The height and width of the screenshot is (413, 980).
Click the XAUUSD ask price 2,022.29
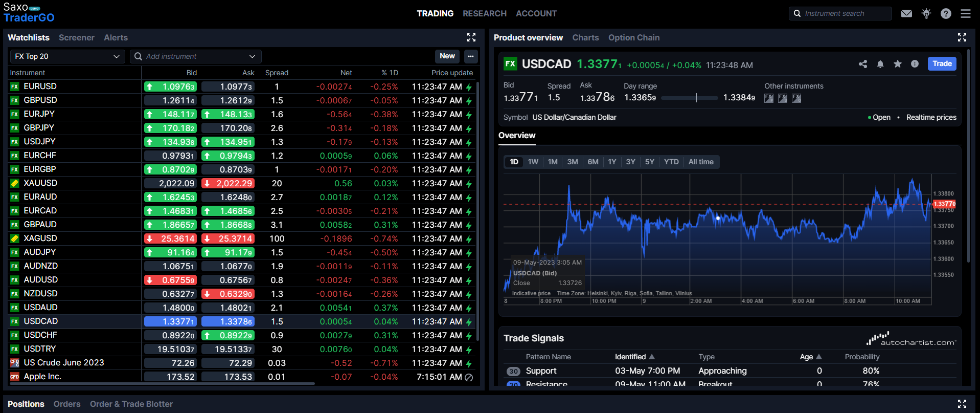tap(228, 183)
